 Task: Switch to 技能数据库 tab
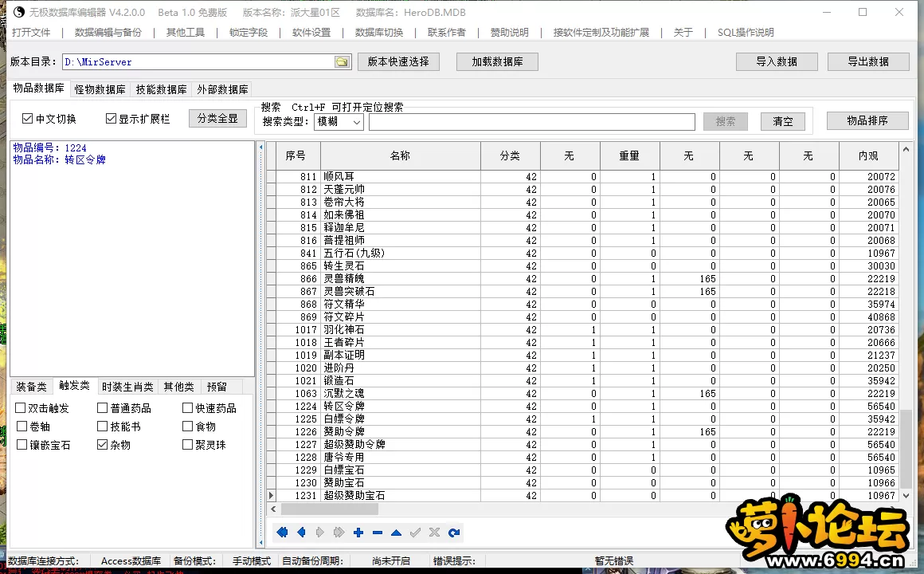click(162, 89)
